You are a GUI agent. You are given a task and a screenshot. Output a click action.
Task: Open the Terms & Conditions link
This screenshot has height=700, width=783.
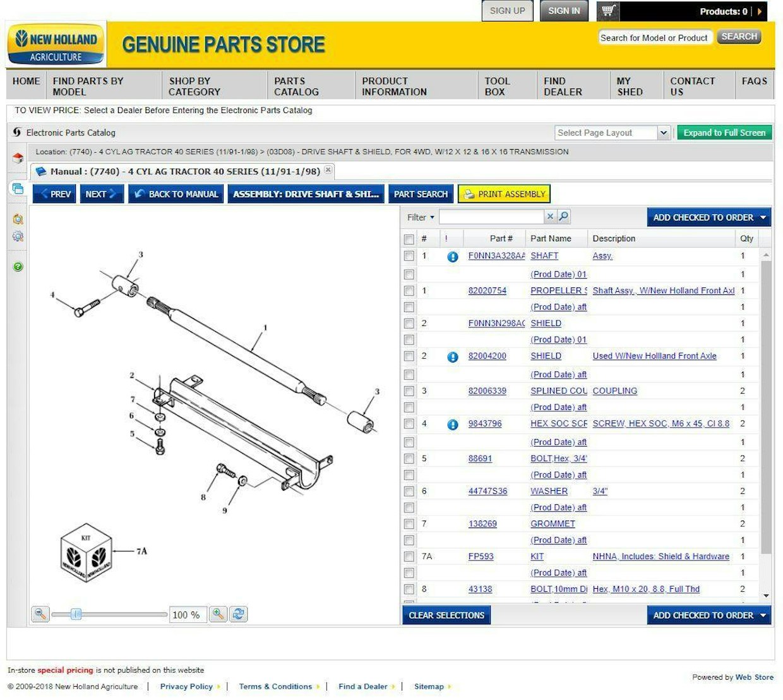pyautogui.click(x=275, y=687)
